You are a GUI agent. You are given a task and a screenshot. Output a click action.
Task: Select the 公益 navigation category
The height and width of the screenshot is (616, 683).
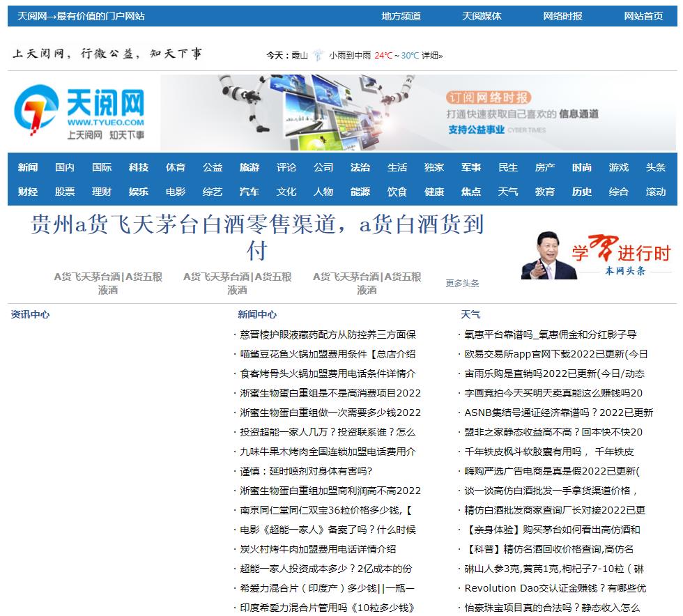[x=213, y=167]
